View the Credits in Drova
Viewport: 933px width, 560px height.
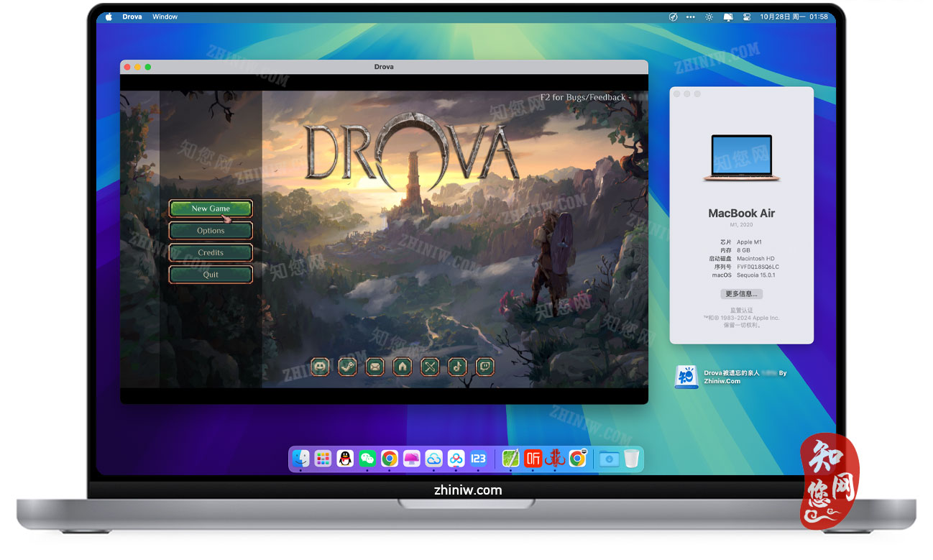211,252
